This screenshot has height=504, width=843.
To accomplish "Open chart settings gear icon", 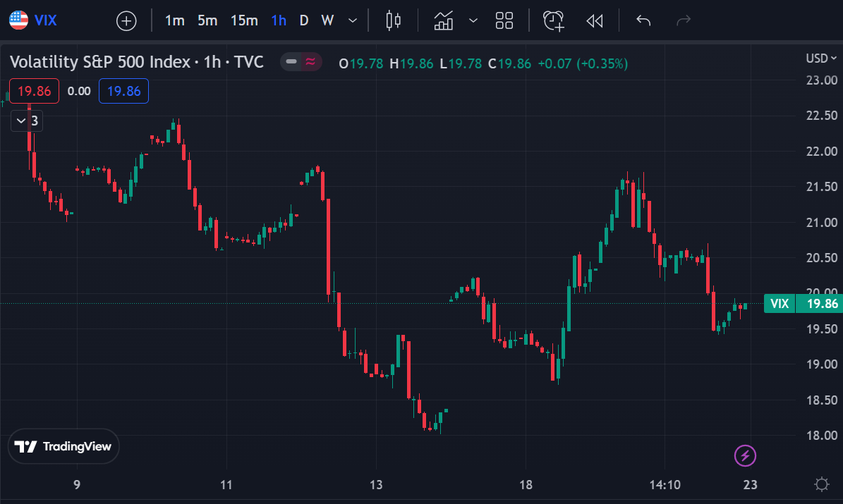I will (822, 484).
